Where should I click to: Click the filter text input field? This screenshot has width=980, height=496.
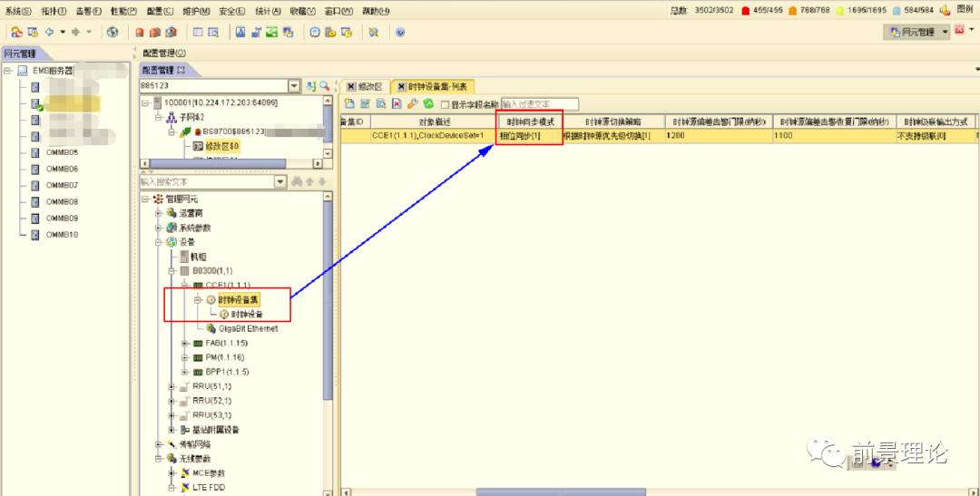[539, 104]
